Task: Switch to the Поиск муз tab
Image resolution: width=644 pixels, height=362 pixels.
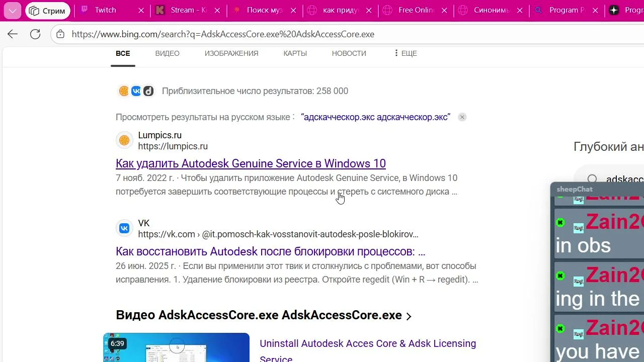Action: (265, 10)
